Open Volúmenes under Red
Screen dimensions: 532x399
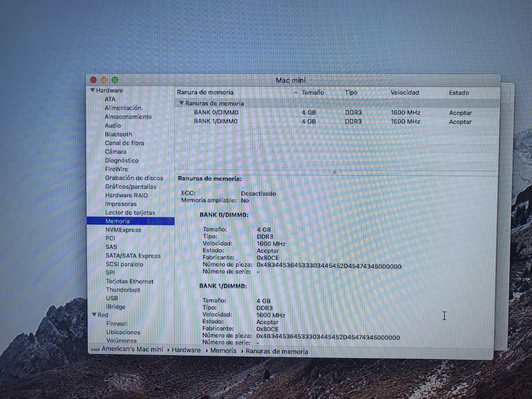[122, 340]
